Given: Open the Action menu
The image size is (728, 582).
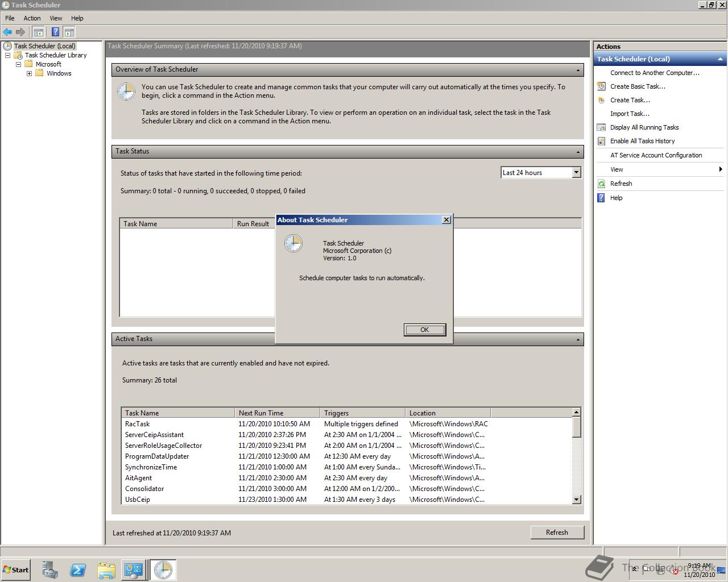Looking at the screenshot, I should click(32, 18).
